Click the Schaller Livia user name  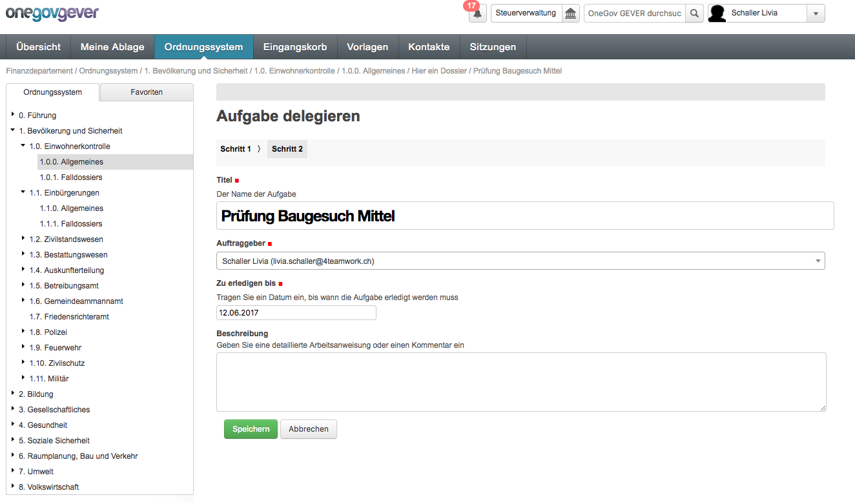pyautogui.click(x=754, y=13)
